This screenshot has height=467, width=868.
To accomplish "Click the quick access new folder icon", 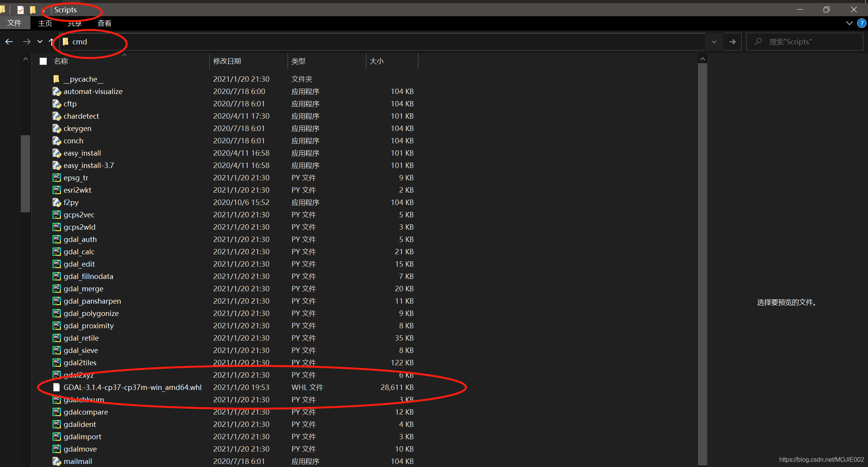I will tap(33, 10).
